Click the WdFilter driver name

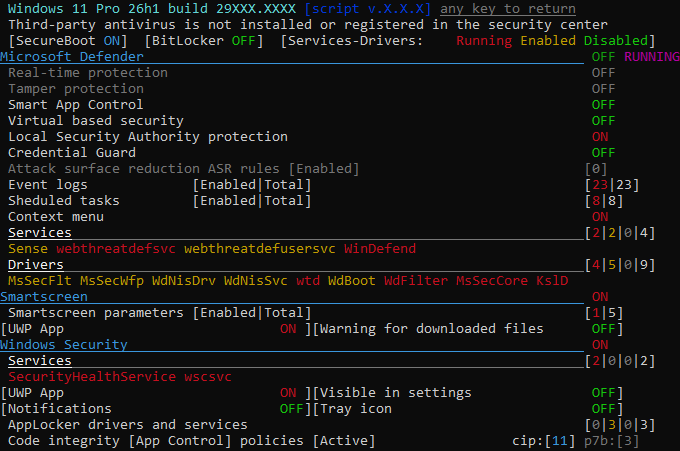click(416, 281)
